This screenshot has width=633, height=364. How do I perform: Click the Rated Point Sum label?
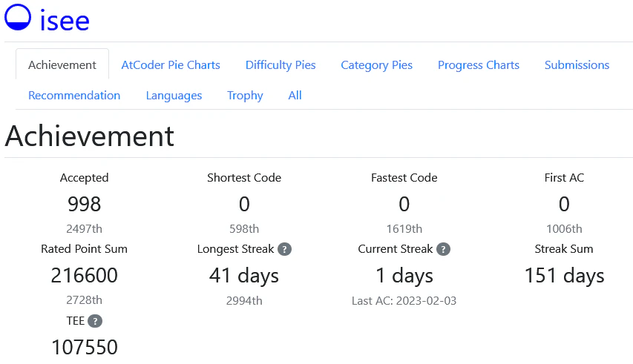[x=85, y=249]
